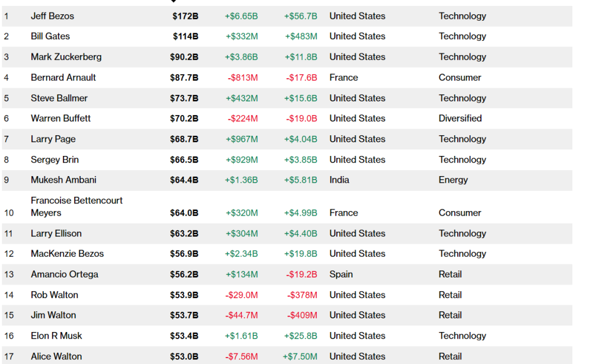Screen dimensions: 593x364
Task: Click Bernard Arnault's name
Action: pos(63,77)
